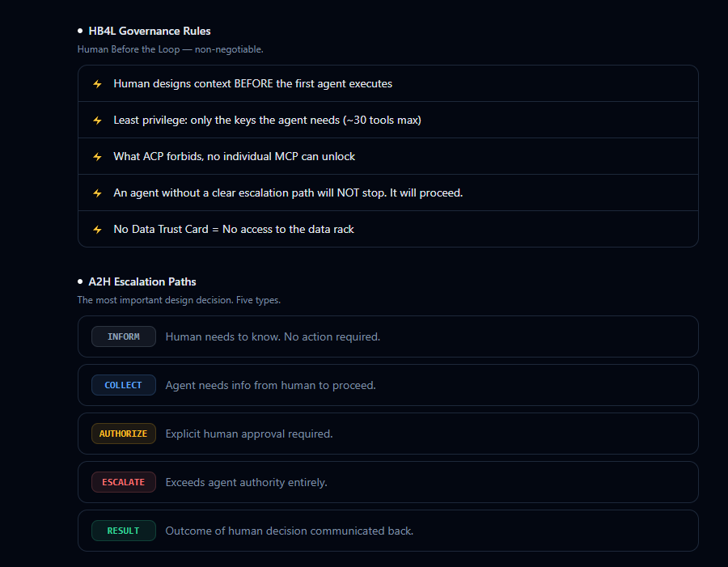This screenshot has width=728, height=567.
Task: Click "Exceeds agent authority entirely." description
Action: coord(246,482)
